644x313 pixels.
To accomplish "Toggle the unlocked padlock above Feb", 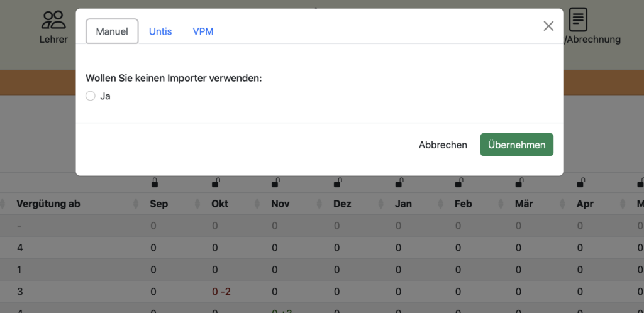I will click(x=459, y=183).
